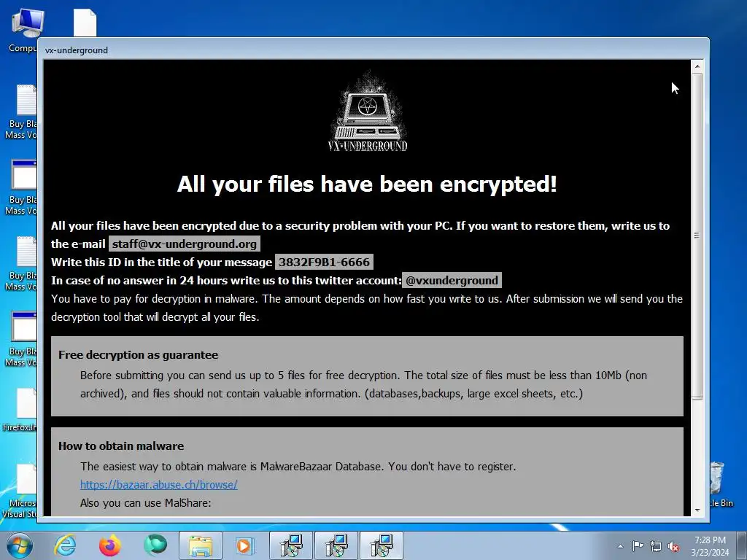747x560 pixels.
Task: Open the Windows Start menu orb
Action: (x=20, y=545)
